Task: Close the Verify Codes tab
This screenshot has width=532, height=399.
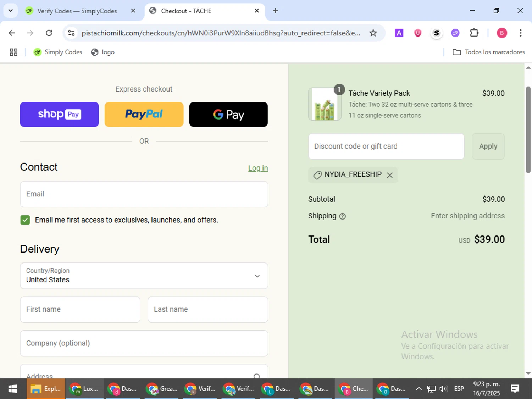Action: point(133,11)
